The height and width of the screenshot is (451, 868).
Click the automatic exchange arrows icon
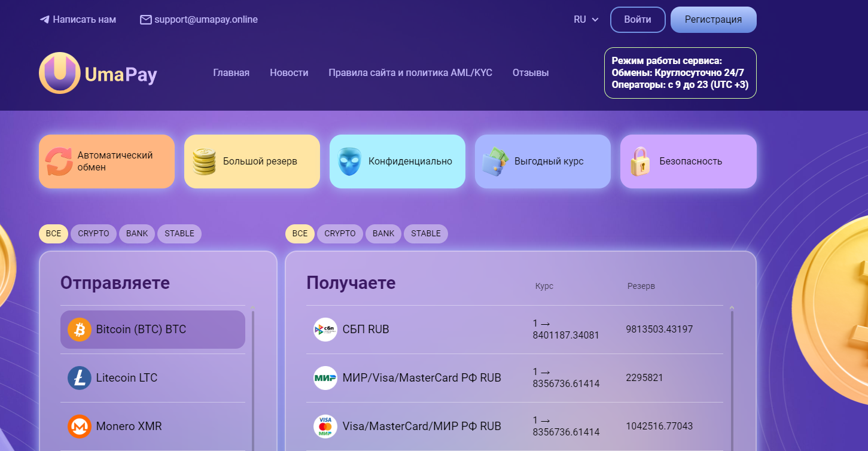(59, 161)
